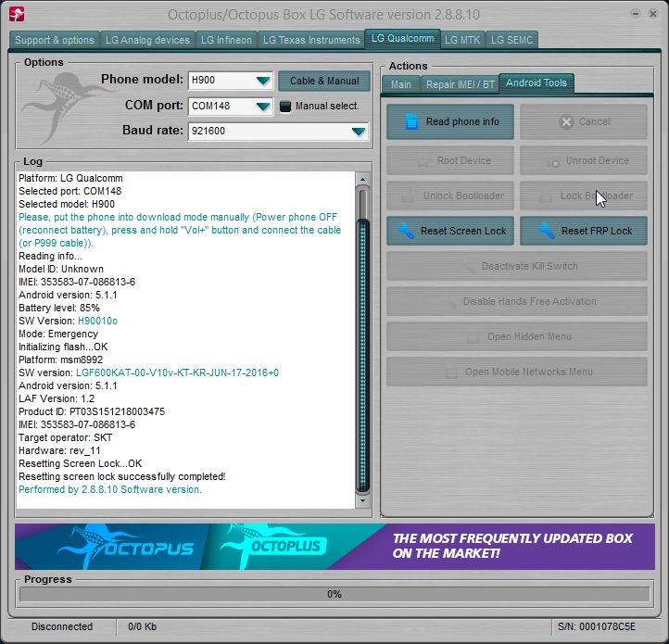Click the Battery level: 85% log line
This screenshot has width=669, height=644.
point(59,309)
